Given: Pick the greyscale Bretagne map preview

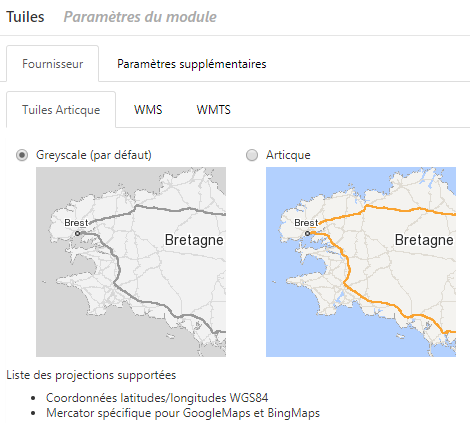Looking at the screenshot, I should (x=131, y=262).
